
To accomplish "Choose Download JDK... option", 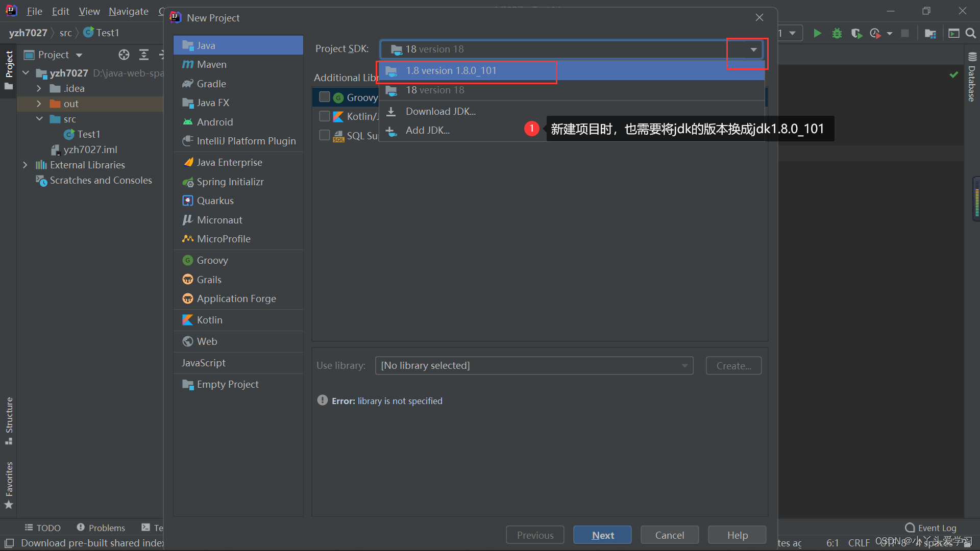I will pos(572,111).
